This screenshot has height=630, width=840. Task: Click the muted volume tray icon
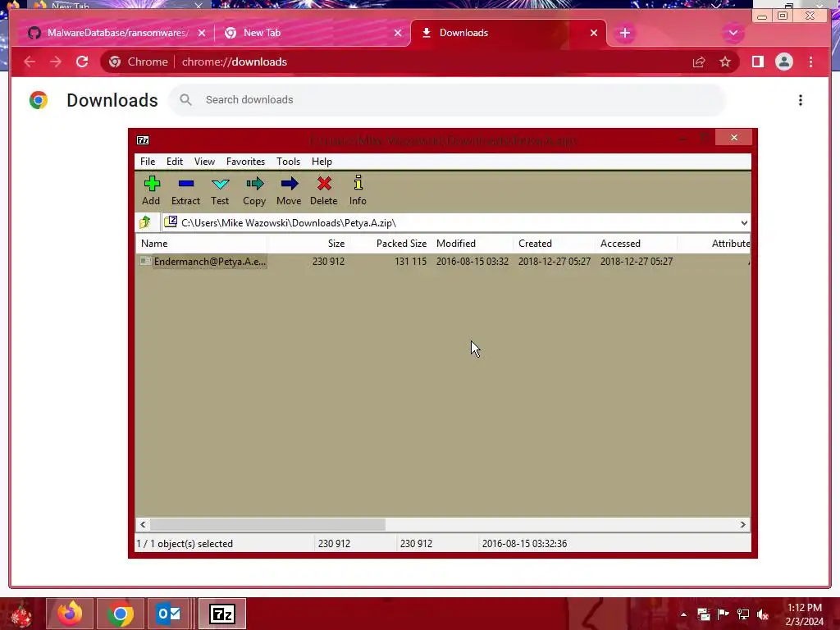(763, 614)
